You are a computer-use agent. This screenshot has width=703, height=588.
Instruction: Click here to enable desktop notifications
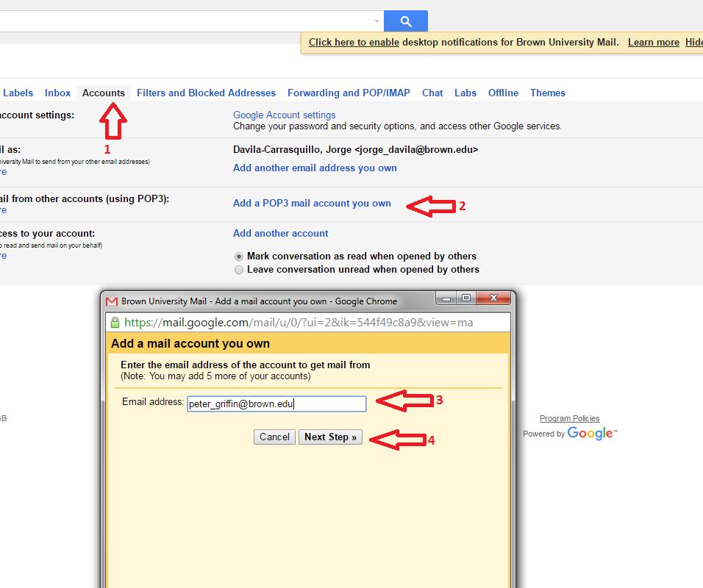click(353, 42)
